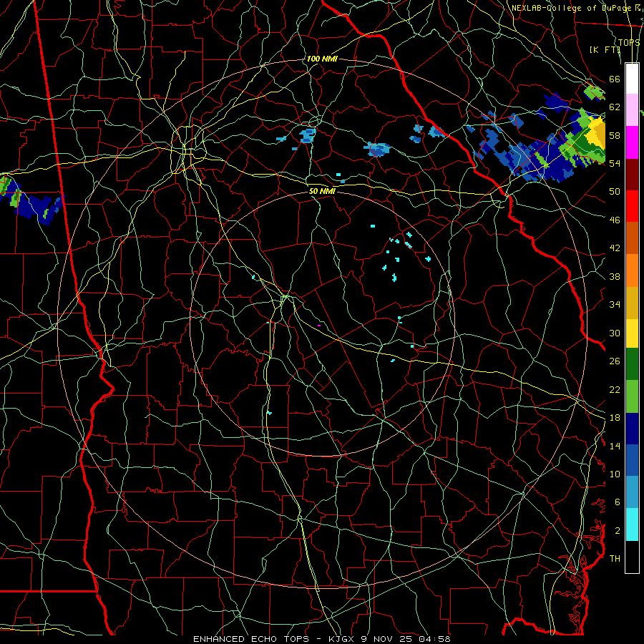This screenshot has height=644, width=644.
Task: Click the dark red legend swatch near 50
Action: [x=632, y=174]
